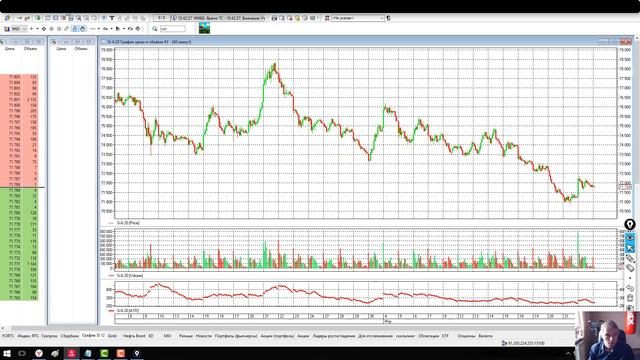
Task: Click the Объем header in leftmost order book
Action: click(x=30, y=49)
